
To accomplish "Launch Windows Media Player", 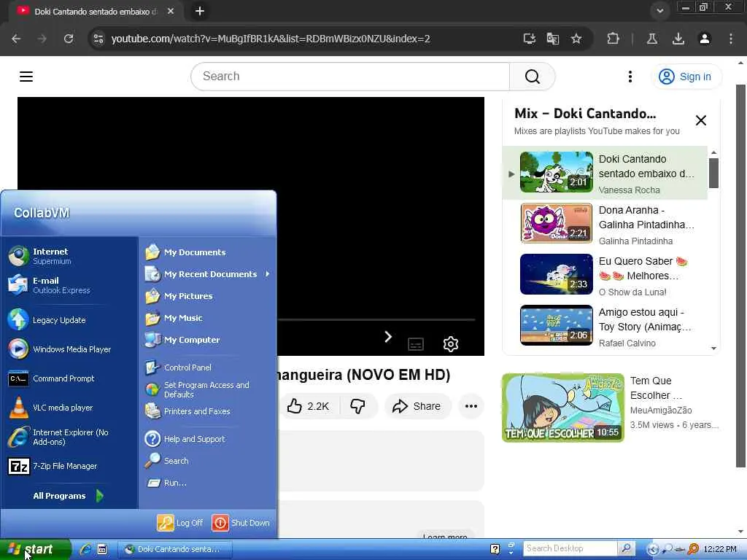I will (x=69, y=349).
